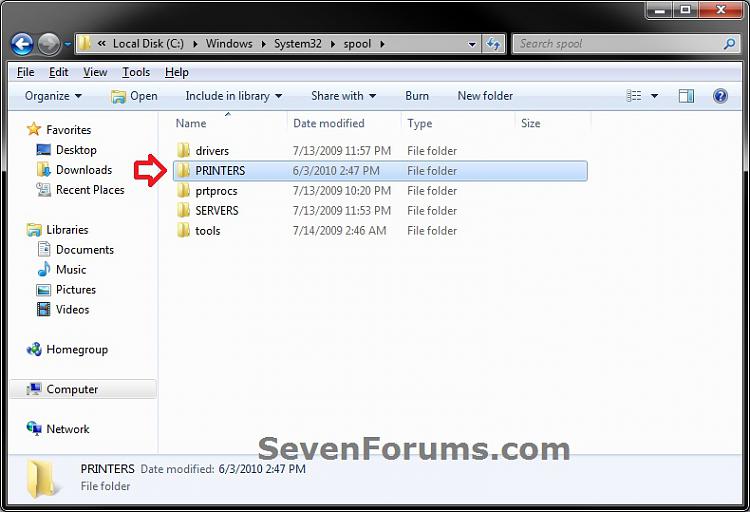Open the view options dropdown arrow
This screenshot has width=750, height=512.
[654, 96]
